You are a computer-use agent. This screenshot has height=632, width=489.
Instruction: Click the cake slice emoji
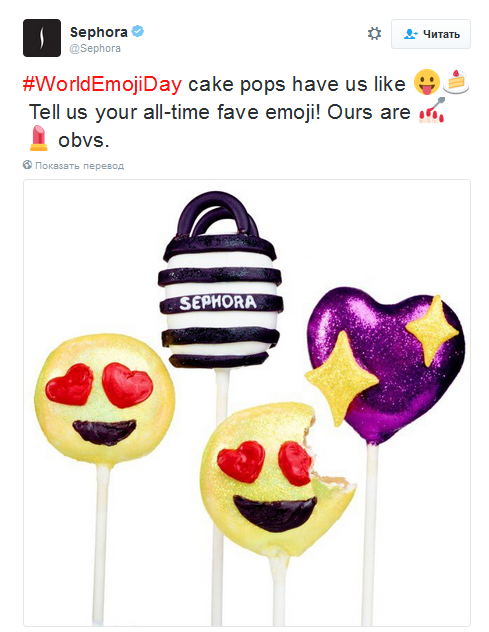(x=456, y=82)
